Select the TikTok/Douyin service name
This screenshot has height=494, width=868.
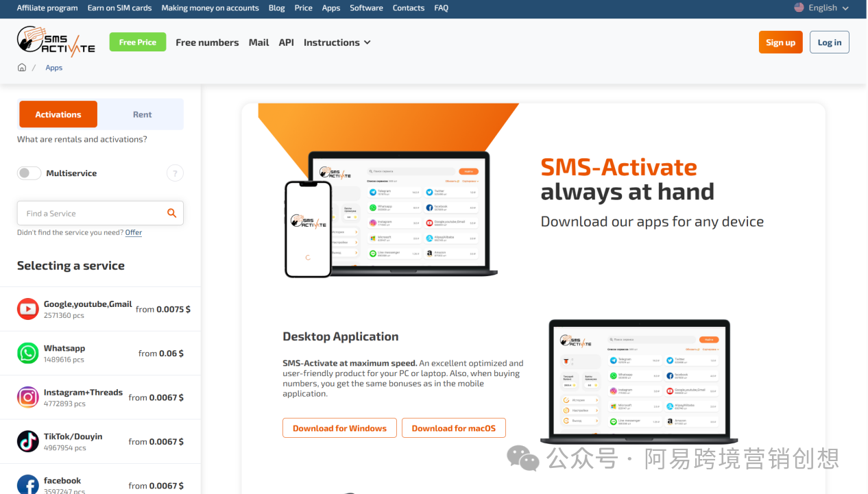click(73, 436)
